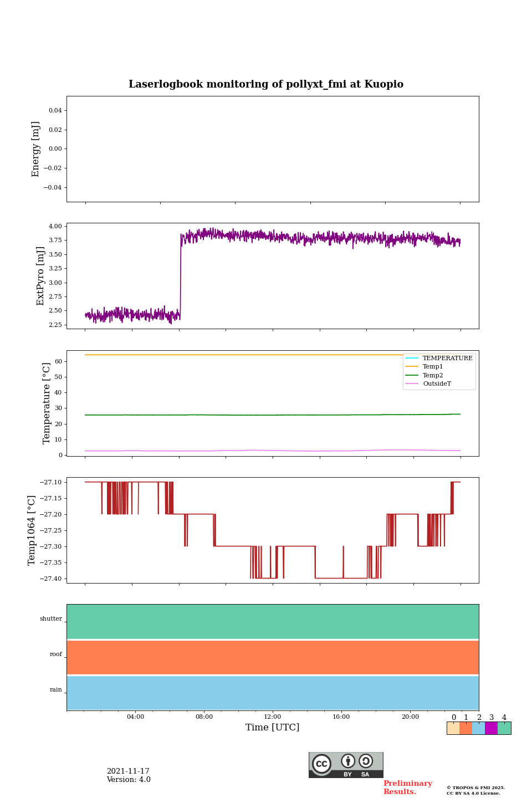Select the Temp2 legend entry
Screen dimensions: 532x798
433,375
